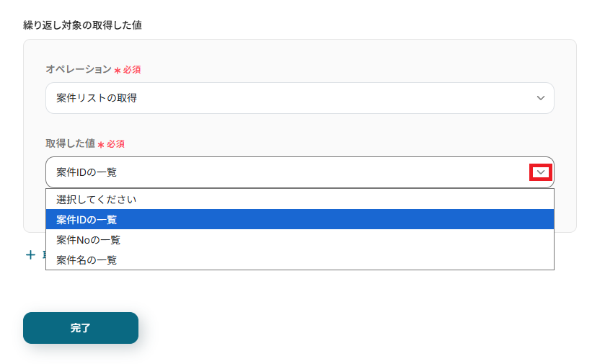Screen dimensions: 605x364
Task: Click the 繰り返し対象の取得した値 heading
Action: pos(82,25)
